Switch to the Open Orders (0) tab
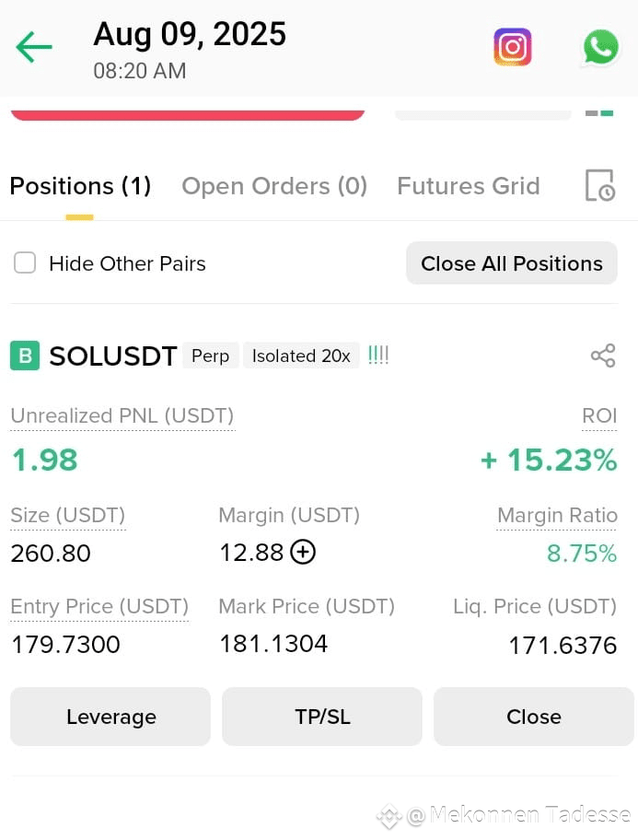The width and height of the screenshot is (638, 840). pyautogui.click(x=274, y=186)
